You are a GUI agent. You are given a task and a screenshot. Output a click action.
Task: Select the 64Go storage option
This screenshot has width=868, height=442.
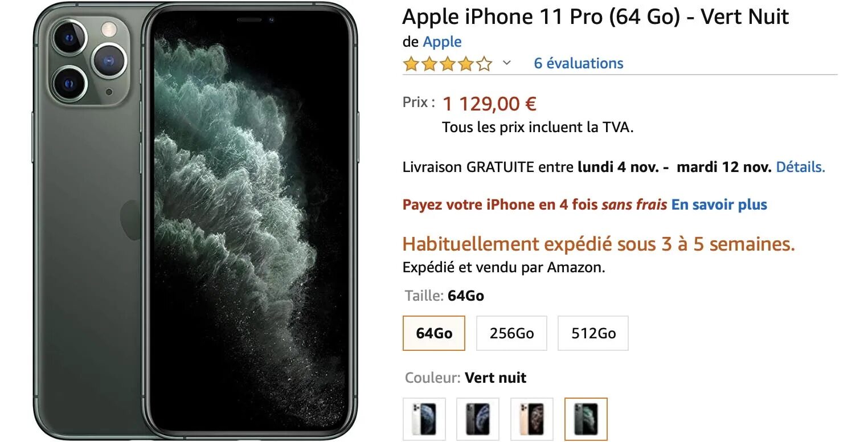click(x=434, y=333)
